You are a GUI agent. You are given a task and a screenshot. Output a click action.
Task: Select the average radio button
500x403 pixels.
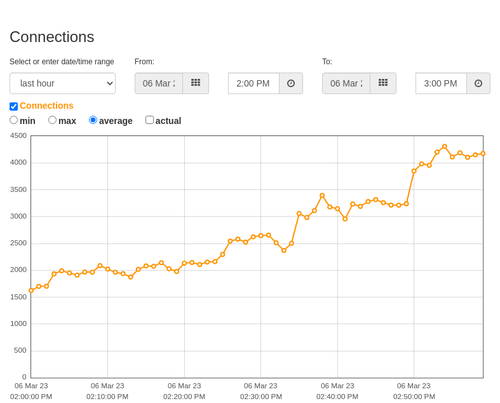point(93,120)
